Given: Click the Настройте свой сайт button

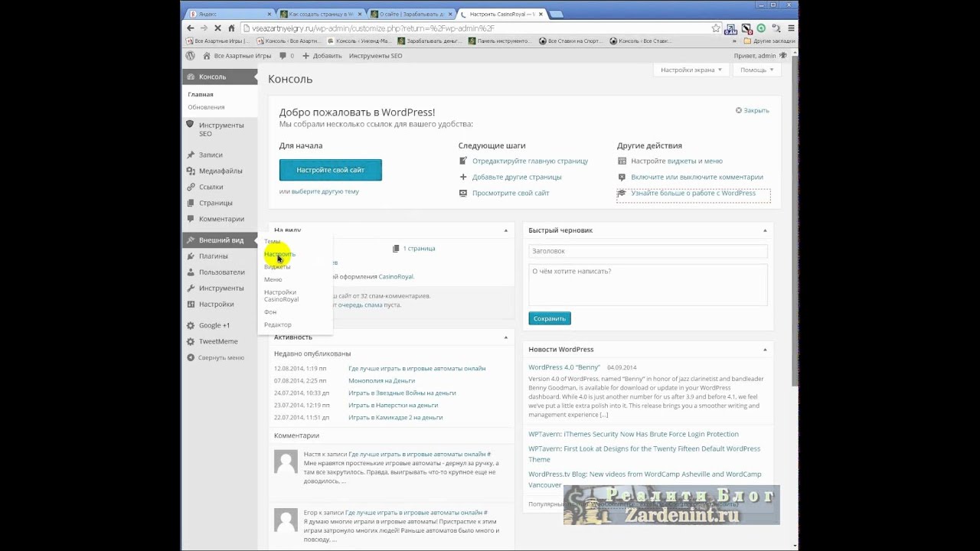Looking at the screenshot, I should point(331,170).
